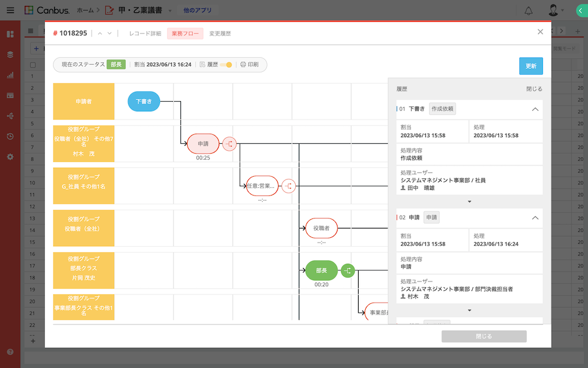Click the branch icon beside the 申請 node
Screen dimensions: 588x368
pyautogui.click(x=229, y=144)
